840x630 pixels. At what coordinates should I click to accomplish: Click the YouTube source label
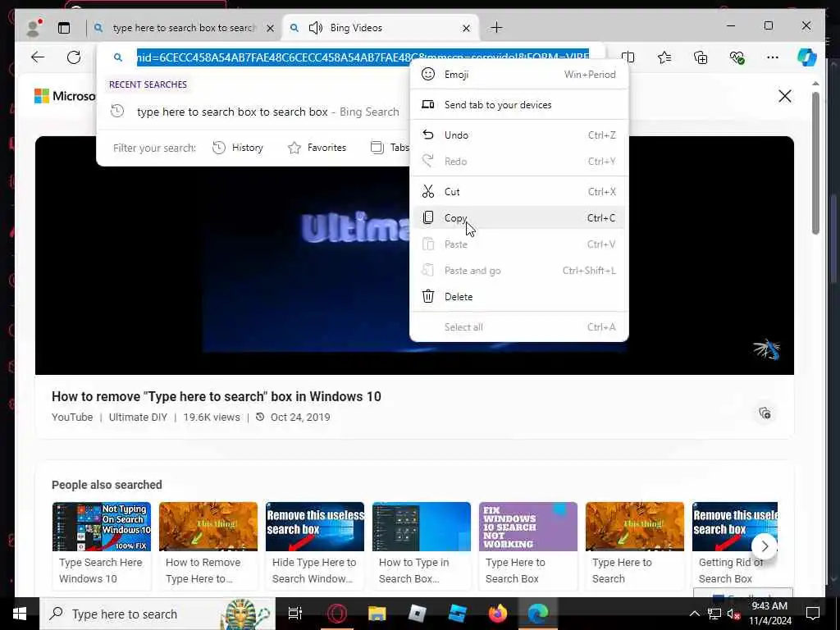[x=72, y=417]
